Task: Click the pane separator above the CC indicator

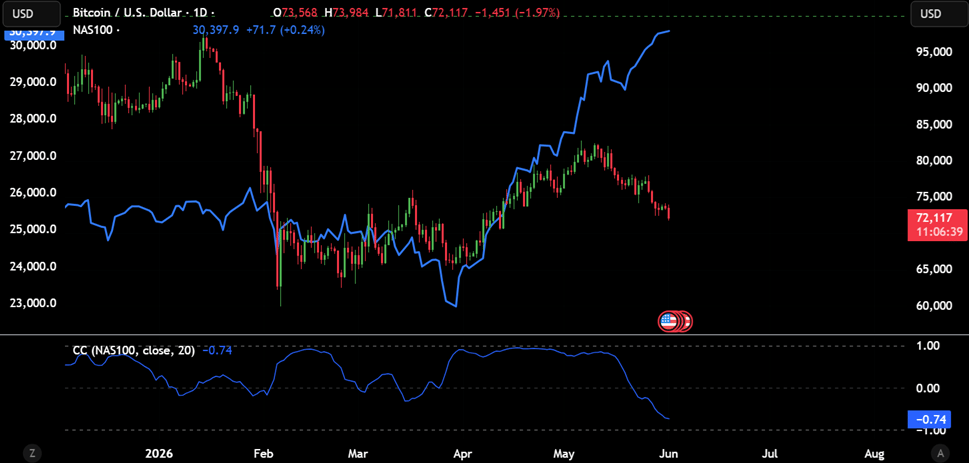Action: [484, 335]
